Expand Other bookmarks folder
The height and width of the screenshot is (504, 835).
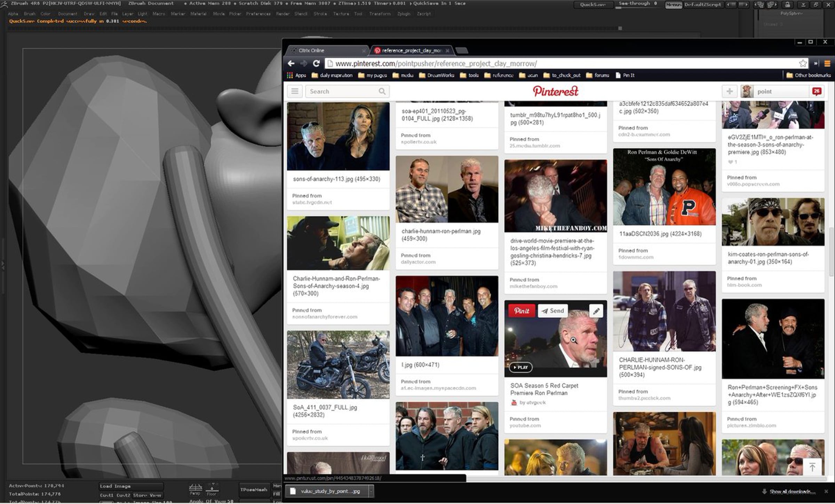809,75
